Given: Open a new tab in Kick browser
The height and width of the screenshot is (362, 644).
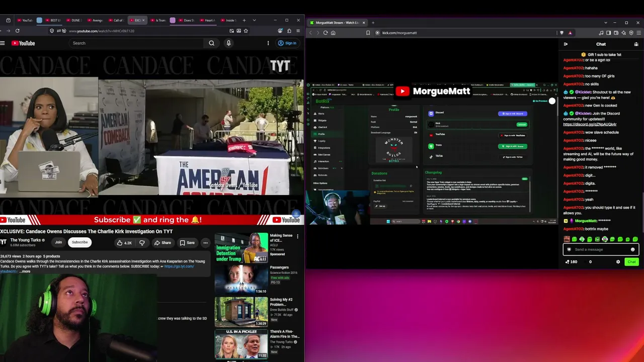Looking at the screenshot, I should point(373,23).
